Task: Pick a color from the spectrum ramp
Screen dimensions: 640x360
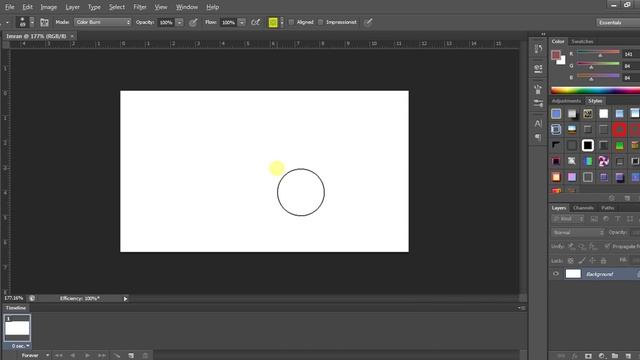Action: 595,91
